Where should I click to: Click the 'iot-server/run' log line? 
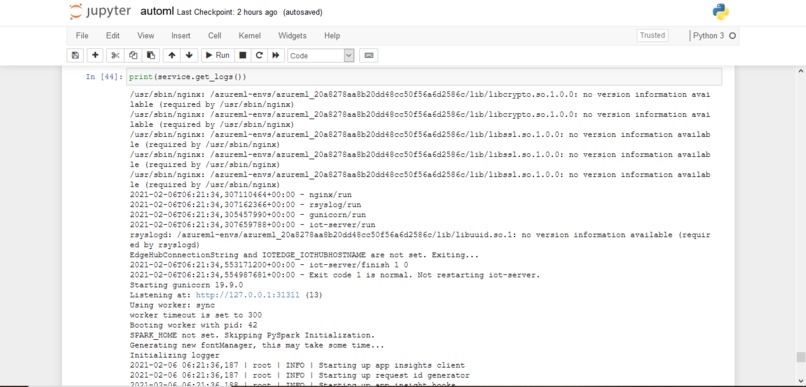[x=252, y=225]
